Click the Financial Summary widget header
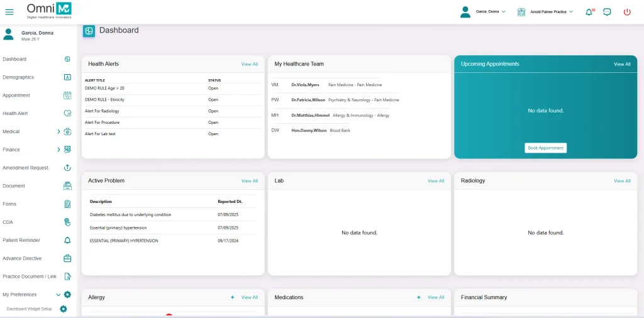The image size is (644, 318). pyautogui.click(x=545, y=297)
